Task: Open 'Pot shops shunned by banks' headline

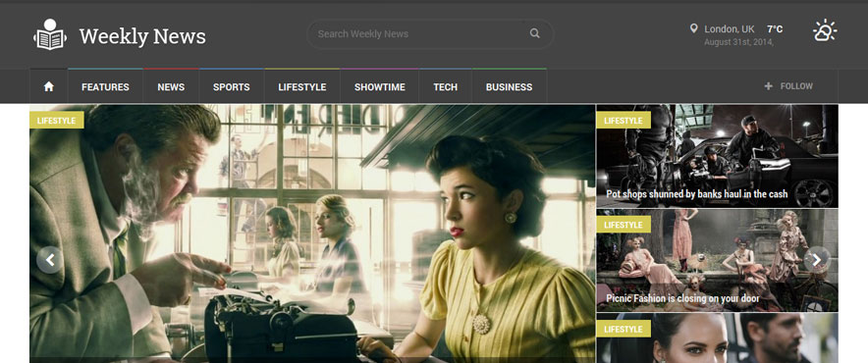Action: click(697, 194)
